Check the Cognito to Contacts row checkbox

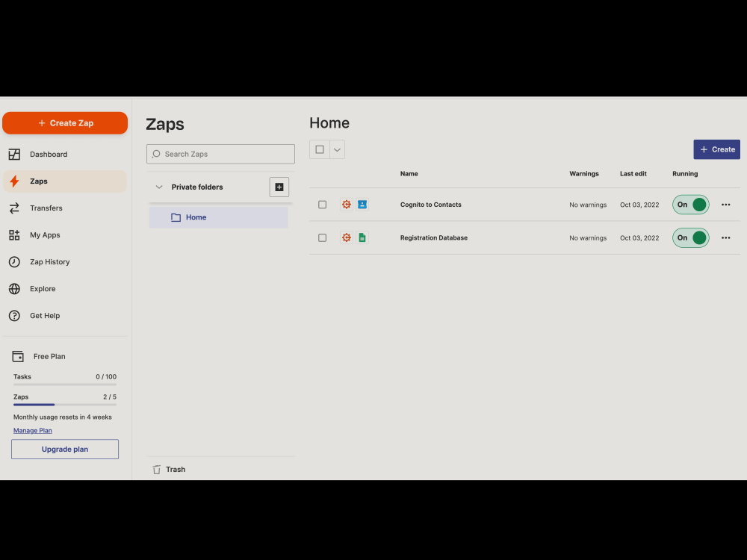322,204
